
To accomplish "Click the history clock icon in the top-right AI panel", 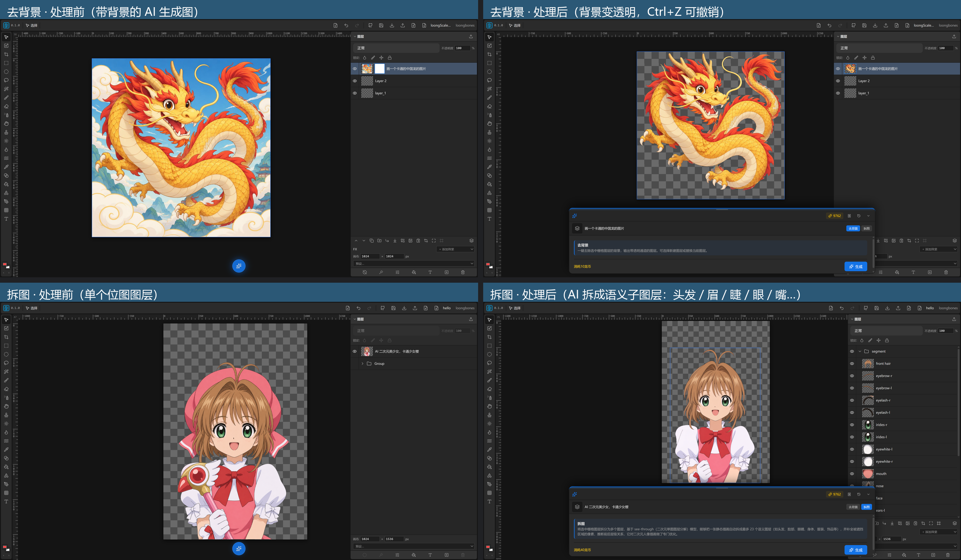I will (859, 216).
